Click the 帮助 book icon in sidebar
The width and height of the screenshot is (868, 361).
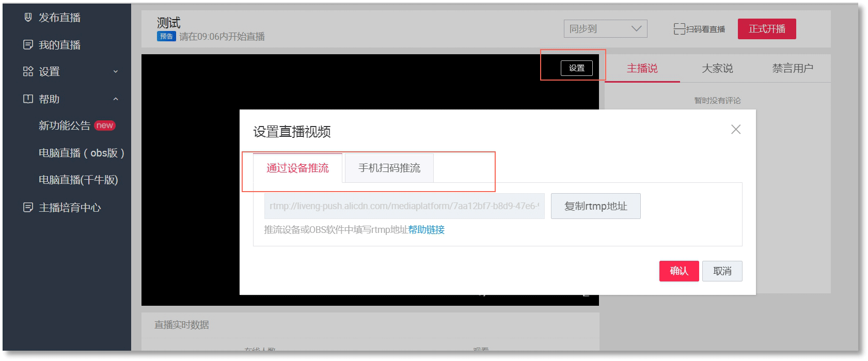pyautogui.click(x=28, y=99)
